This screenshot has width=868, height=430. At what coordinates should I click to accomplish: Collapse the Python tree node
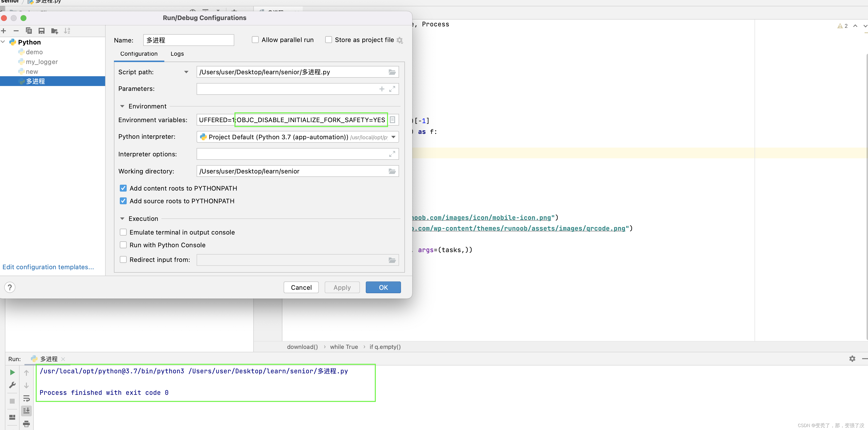coord(3,42)
